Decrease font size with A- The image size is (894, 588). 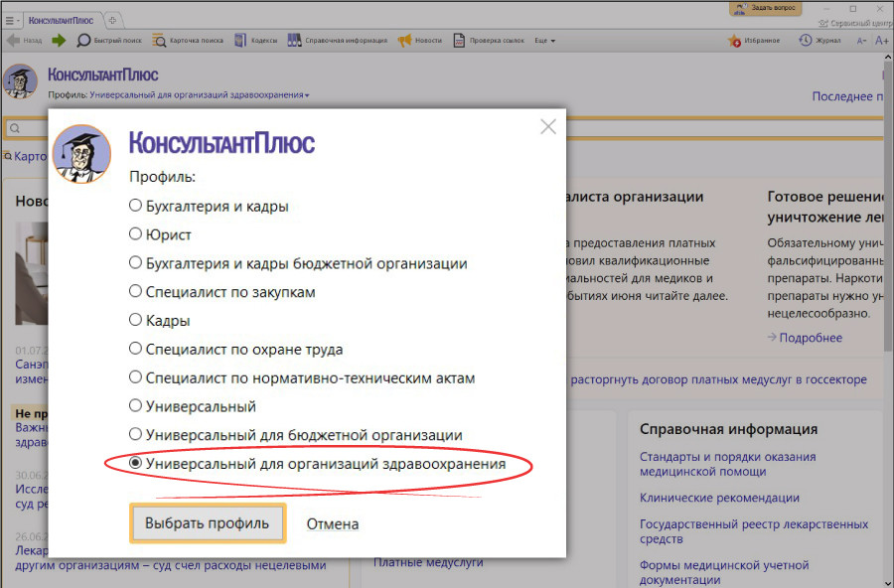[861, 41]
